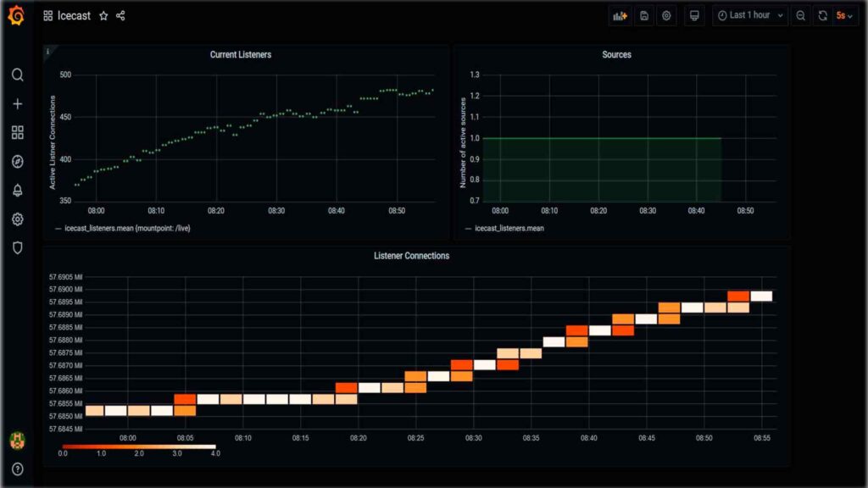This screenshot has height=488, width=868.
Task: Click the Create plus icon in sidebar
Action: 17,104
